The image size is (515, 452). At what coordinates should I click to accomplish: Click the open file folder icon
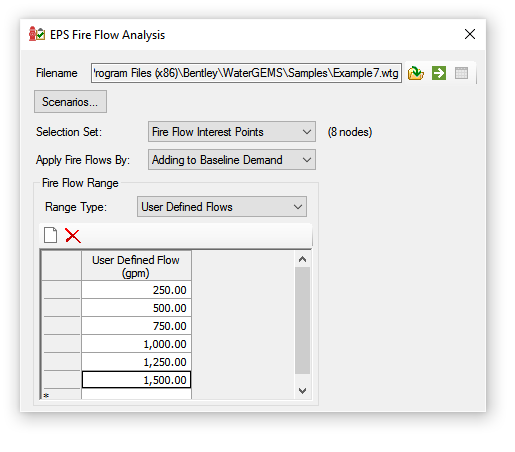(x=416, y=73)
